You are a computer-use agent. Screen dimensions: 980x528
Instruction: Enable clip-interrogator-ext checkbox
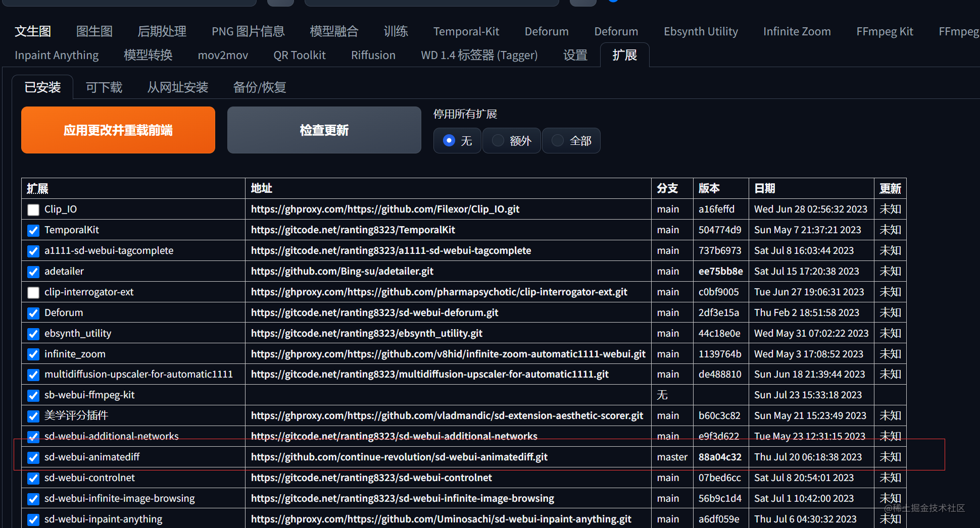coord(33,293)
